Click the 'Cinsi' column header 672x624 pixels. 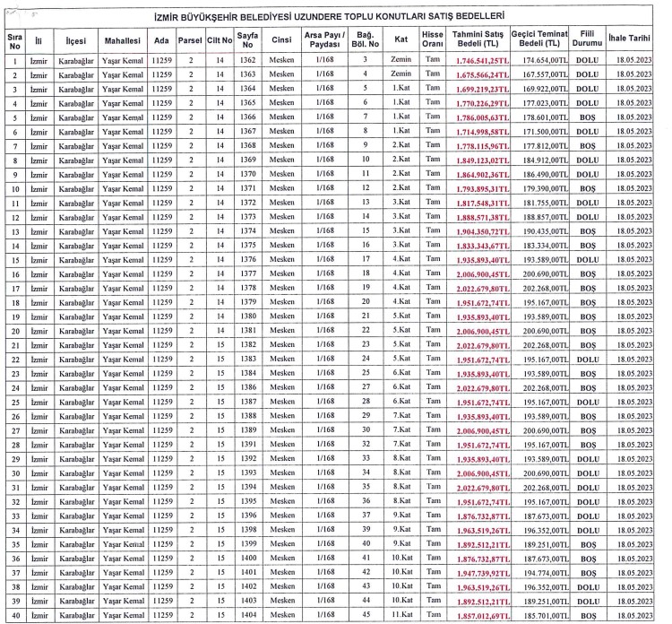click(x=281, y=39)
